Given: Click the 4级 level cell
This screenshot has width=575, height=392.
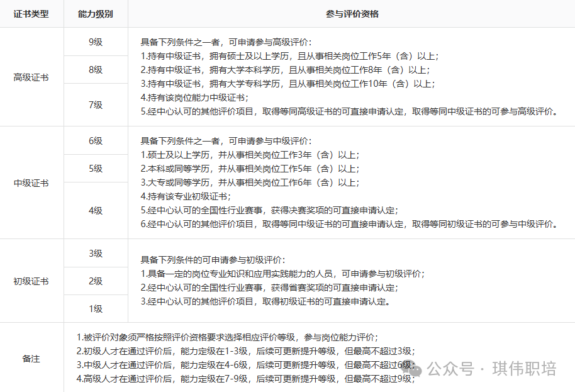Looking at the screenshot, I should pos(96,211).
